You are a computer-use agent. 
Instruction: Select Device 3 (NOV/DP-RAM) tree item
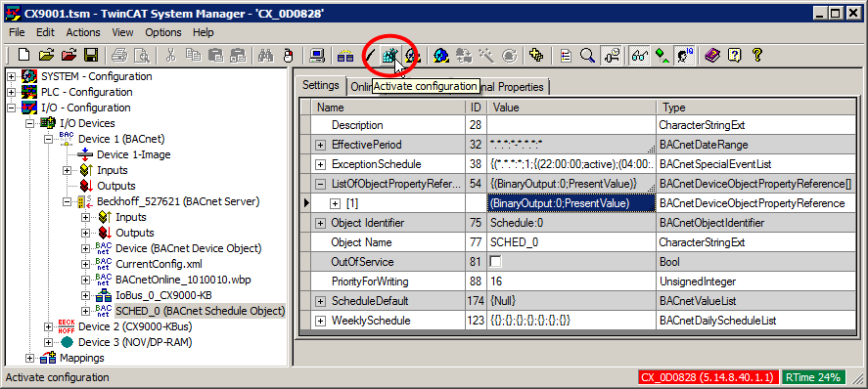pyautogui.click(x=135, y=342)
